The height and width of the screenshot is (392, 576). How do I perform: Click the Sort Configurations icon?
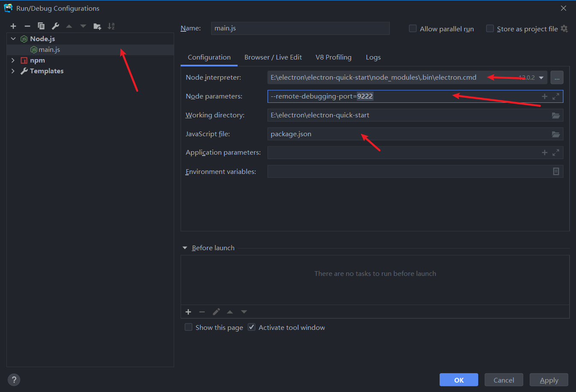point(111,26)
